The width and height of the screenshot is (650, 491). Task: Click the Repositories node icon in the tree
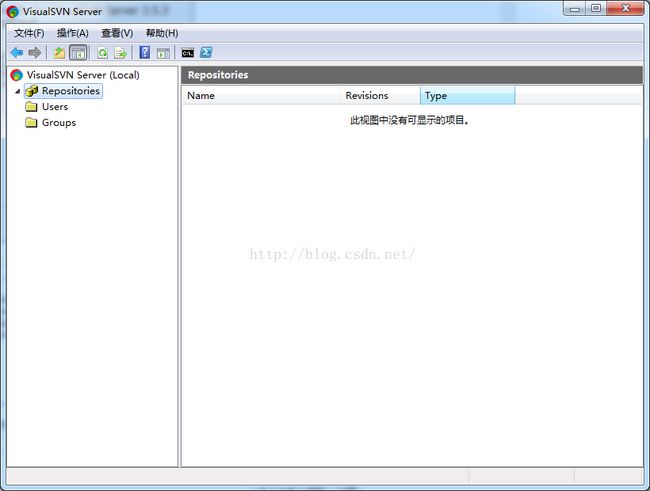[32, 91]
